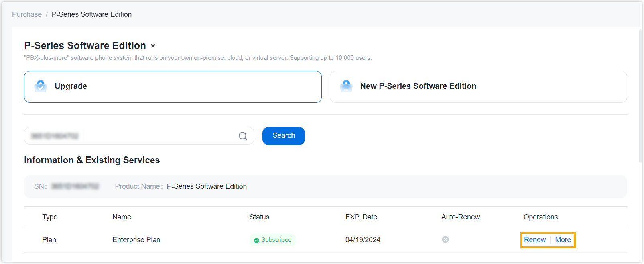
Task: Click the gray Auto-Renew disabled icon
Action: tap(445, 239)
